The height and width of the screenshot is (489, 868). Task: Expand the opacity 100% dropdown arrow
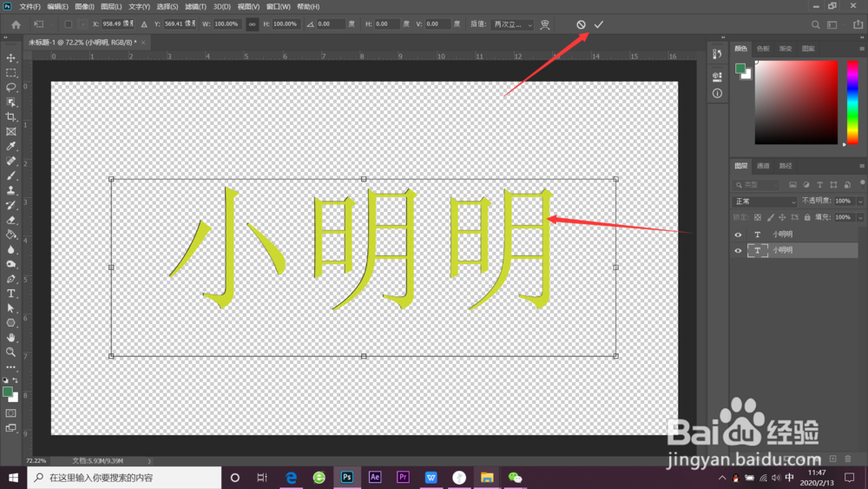(859, 201)
